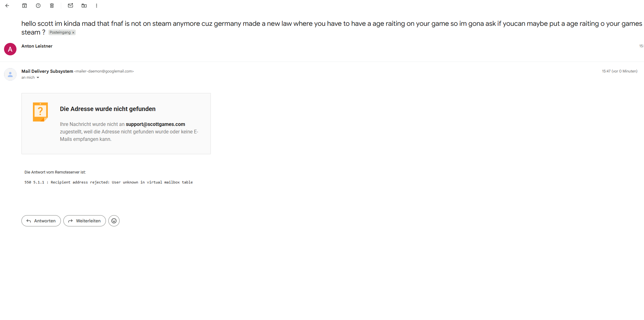The width and height of the screenshot is (644, 320).
Task: Add emoji reaction to the message
Action: [114, 221]
